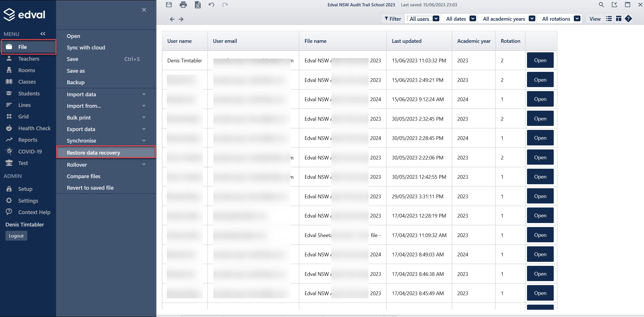Click the Print icon in toolbar
The image size is (644, 317).
pos(183,5)
